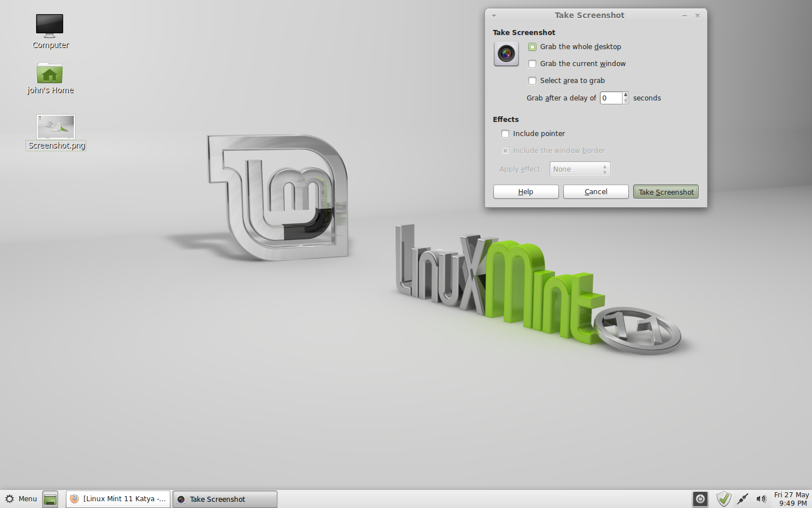Click the Show Desktop panel icon
This screenshot has width=812, height=508.
point(50,499)
